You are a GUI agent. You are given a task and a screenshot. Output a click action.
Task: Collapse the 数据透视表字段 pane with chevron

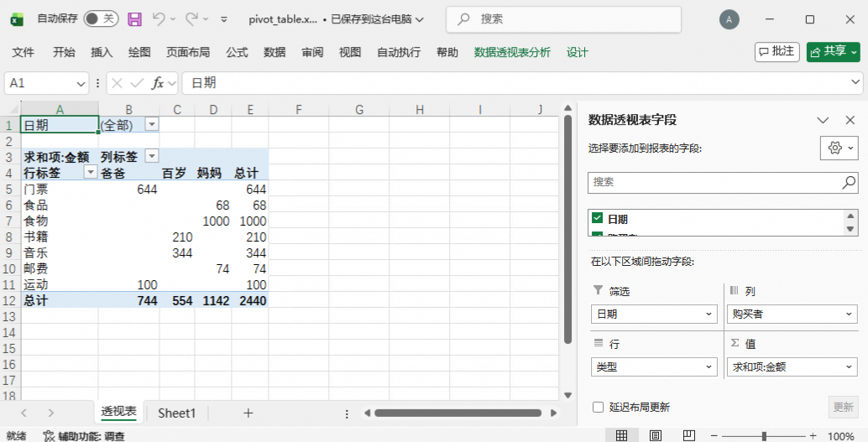[823, 120]
